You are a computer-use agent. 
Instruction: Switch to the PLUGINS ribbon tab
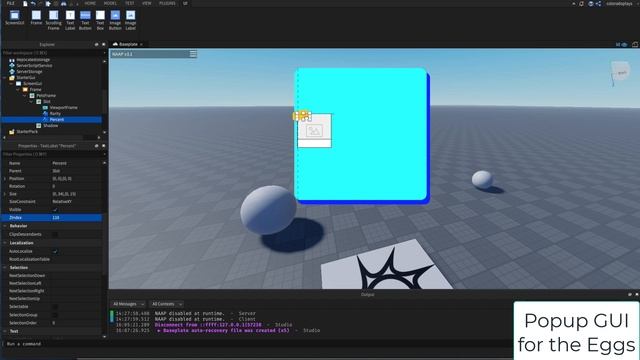pyautogui.click(x=167, y=3)
